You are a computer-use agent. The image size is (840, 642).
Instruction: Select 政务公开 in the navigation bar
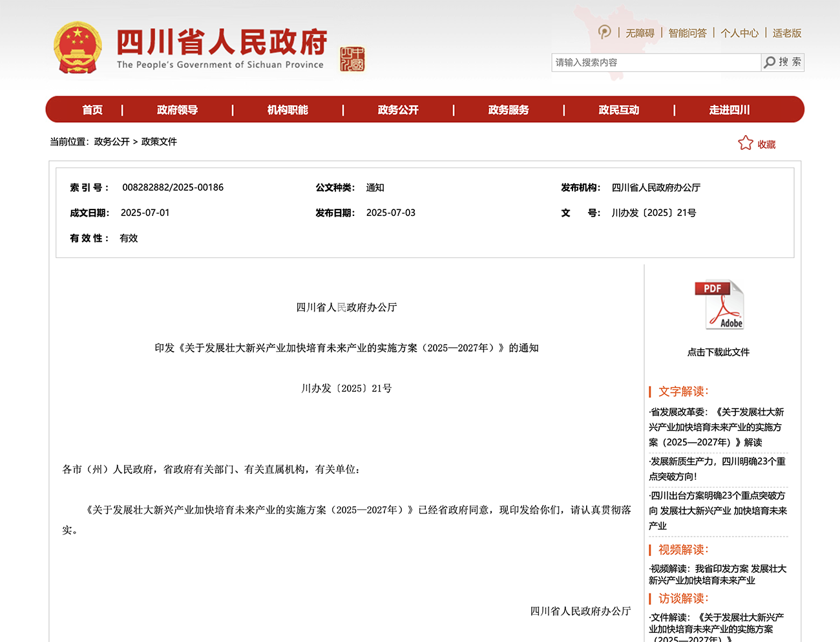tap(398, 110)
